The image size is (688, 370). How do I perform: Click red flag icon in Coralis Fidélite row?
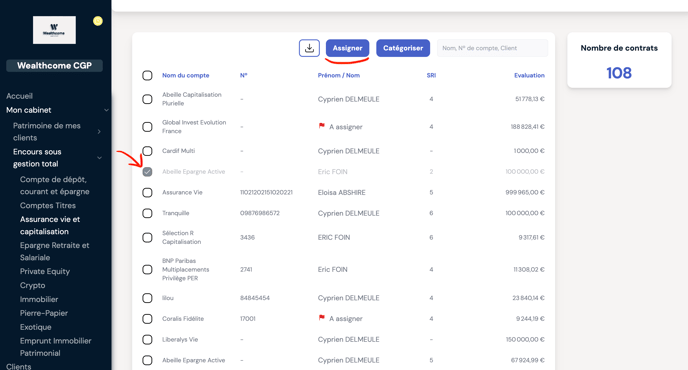click(x=322, y=318)
